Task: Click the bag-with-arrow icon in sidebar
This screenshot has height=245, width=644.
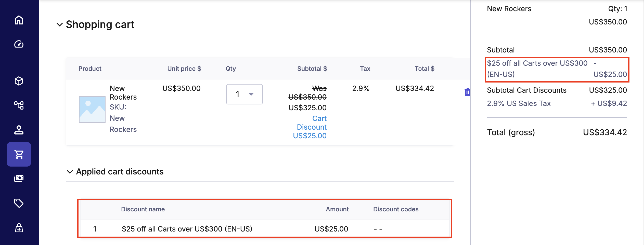Action: click(19, 228)
